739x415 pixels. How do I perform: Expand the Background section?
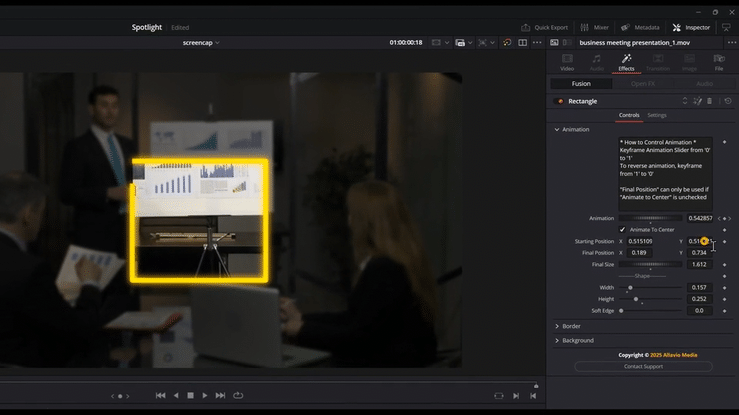(x=557, y=340)
